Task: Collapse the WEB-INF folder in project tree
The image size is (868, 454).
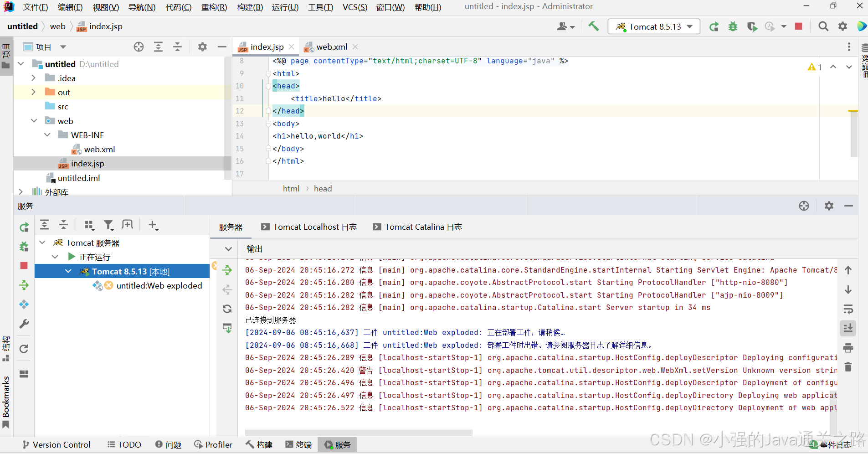Action: coord(47,134)
